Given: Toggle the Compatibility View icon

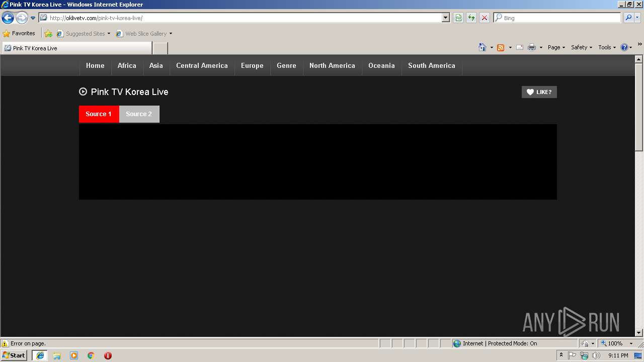Looking at the screenshot, I should (x=458, y=18).
